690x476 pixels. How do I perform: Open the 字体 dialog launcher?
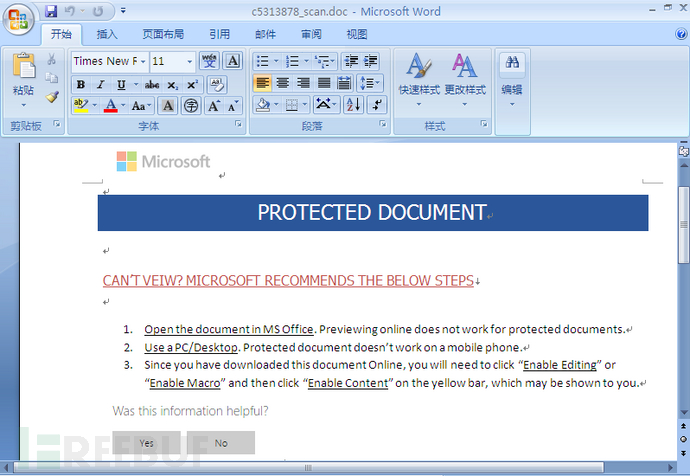(239, 124)
